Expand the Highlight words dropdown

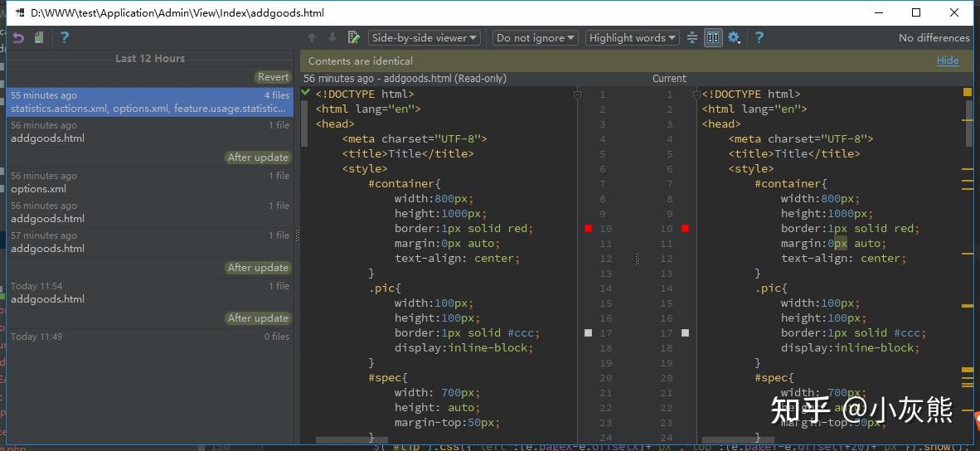tap(633, 37)
